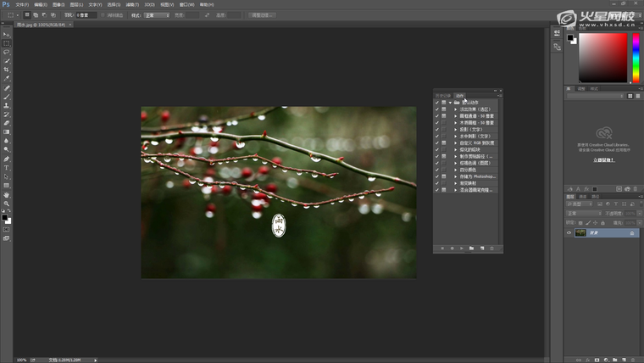Select the Move tool in toolbox

point(7,35)
